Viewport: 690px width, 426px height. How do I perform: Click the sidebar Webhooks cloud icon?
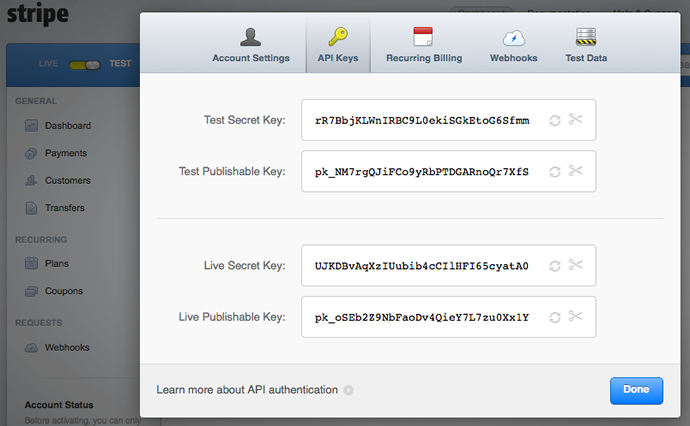click(31, 348)
